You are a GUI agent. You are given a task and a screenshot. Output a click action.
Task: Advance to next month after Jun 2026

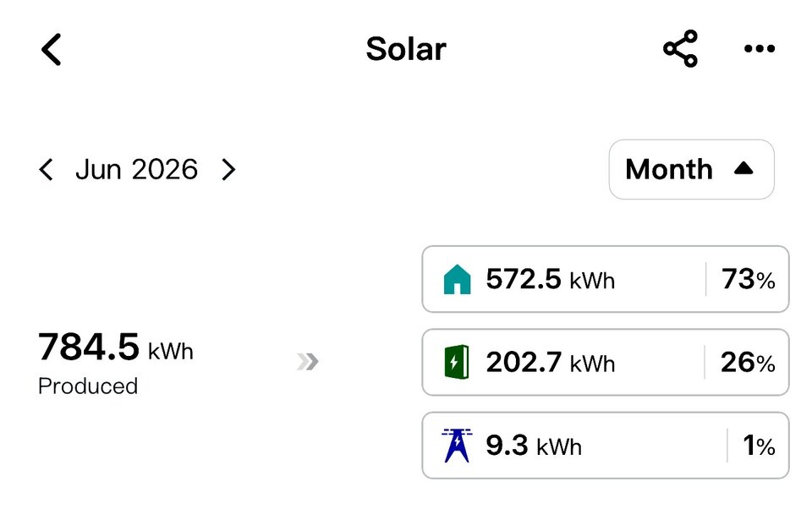click(x=228, y=169)
